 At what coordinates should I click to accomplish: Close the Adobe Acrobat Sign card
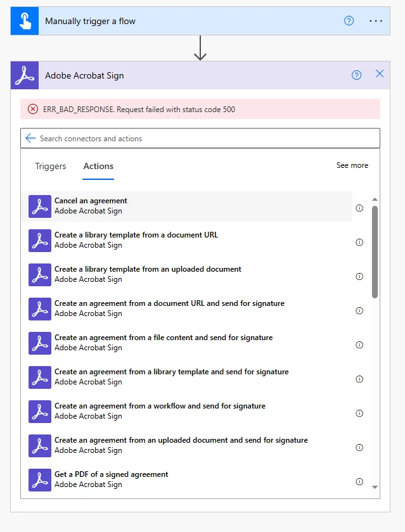click(380, 73)
